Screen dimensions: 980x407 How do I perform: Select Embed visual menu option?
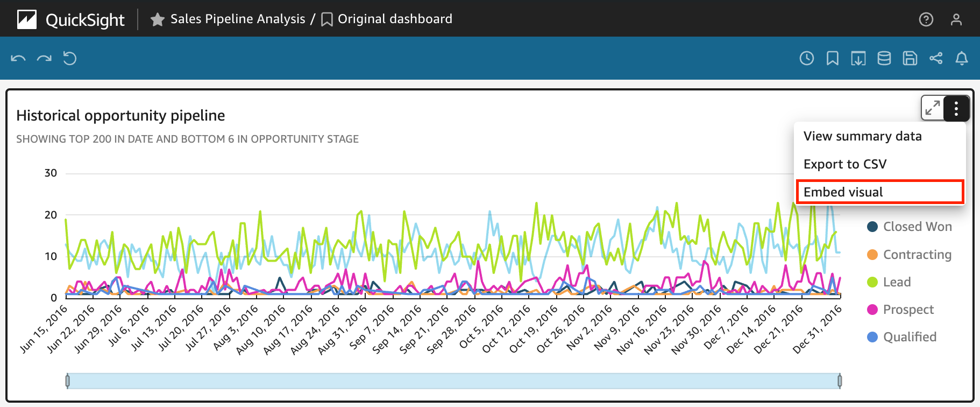(x=880, y=192)
